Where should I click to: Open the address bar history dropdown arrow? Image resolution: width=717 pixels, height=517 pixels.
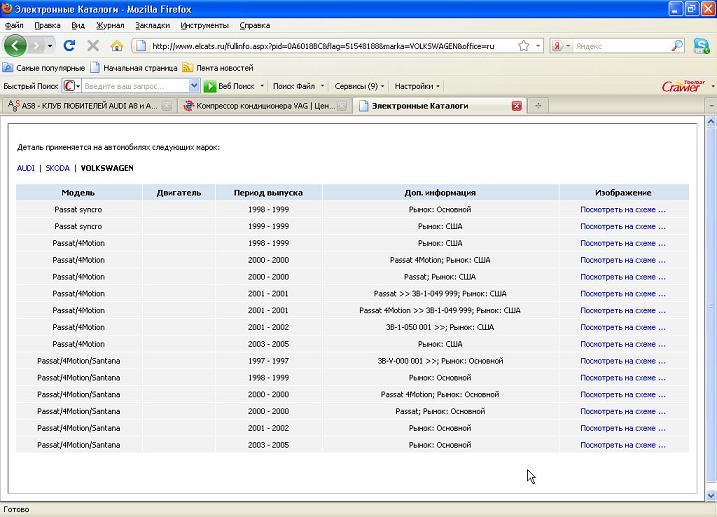tap(538, 46)
